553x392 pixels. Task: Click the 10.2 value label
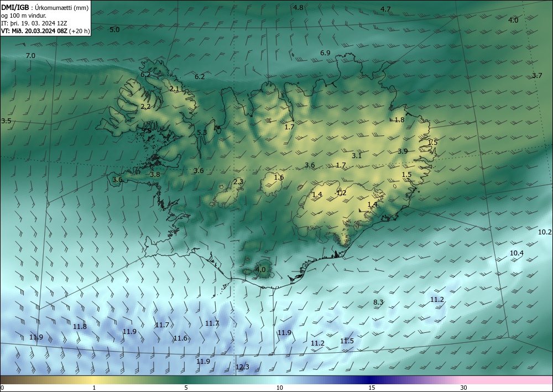pyautogui.click(x=545, y=232)
